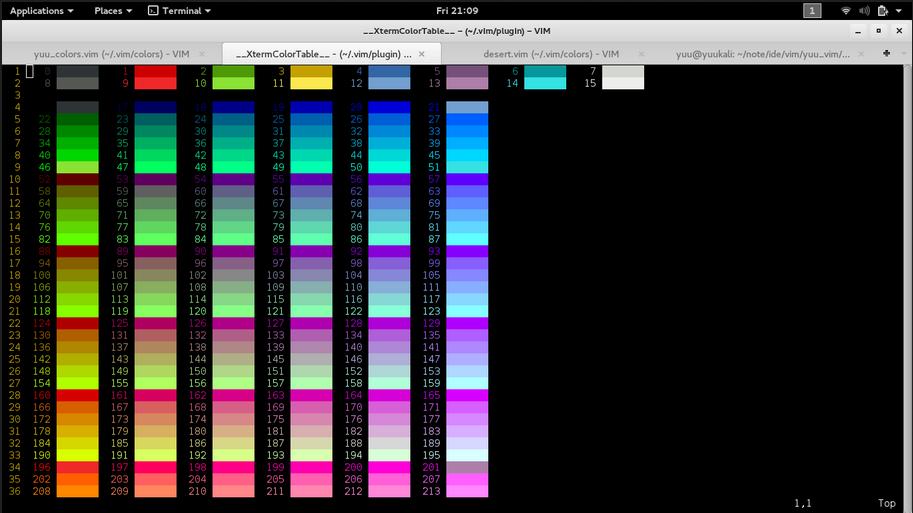Click the number 176 label
The height and width of the screenshot is (513, 913).
pyautogui.click(x=353, y=419)
